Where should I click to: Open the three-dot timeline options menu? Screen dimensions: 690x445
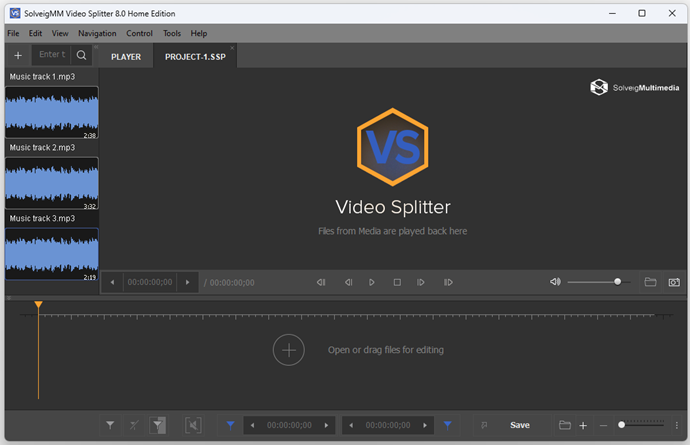pos(677,425)
